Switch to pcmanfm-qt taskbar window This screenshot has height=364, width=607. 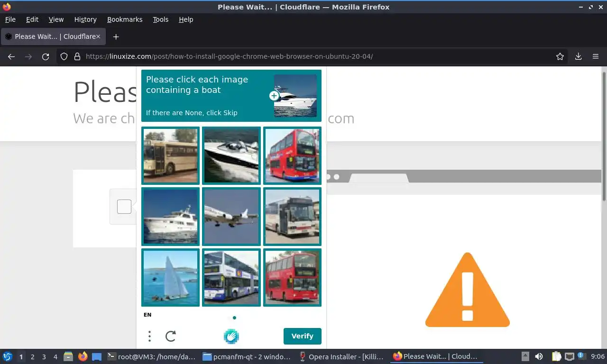pyautogui.click(x=247, y=356)
